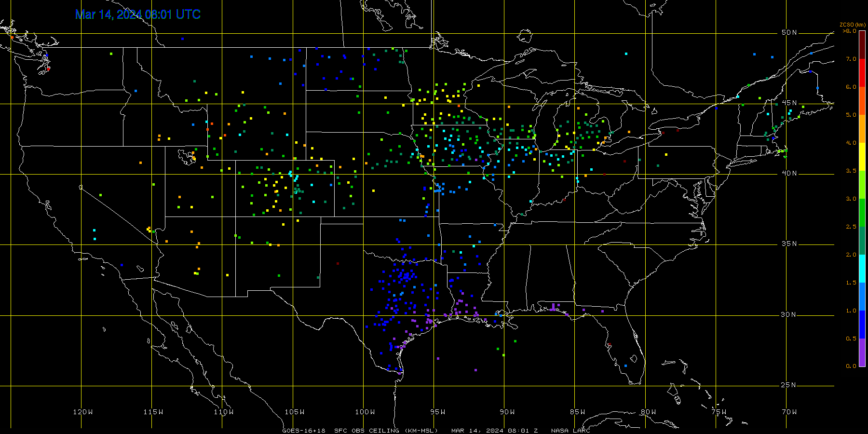Image resolution: width=868 pixels, height=434 pixels.
Task: Click the '75 W' longitude label
Action: [x=719, y=412]
